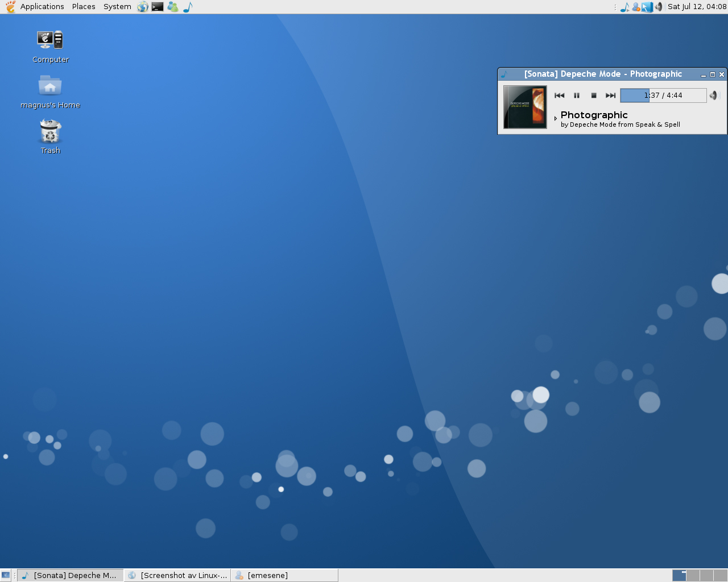728x582 pixels.
Task: Switch to Sonata Depeche M... taskbar entry
Action: 71,575
